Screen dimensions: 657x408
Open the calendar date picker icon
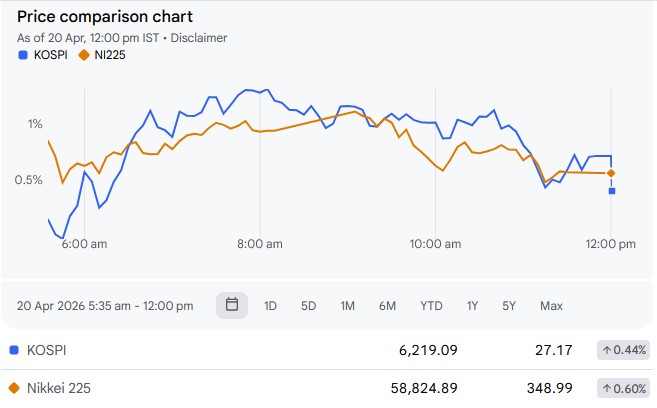tap(232, 305)
